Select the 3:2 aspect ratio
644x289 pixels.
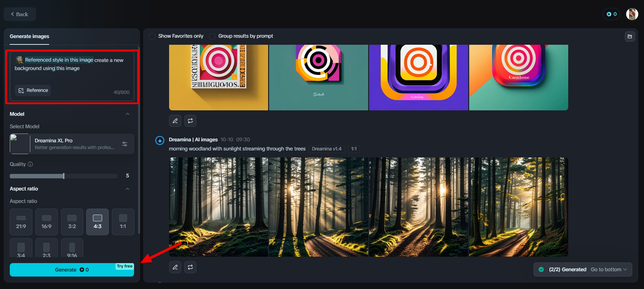(72, 222)
